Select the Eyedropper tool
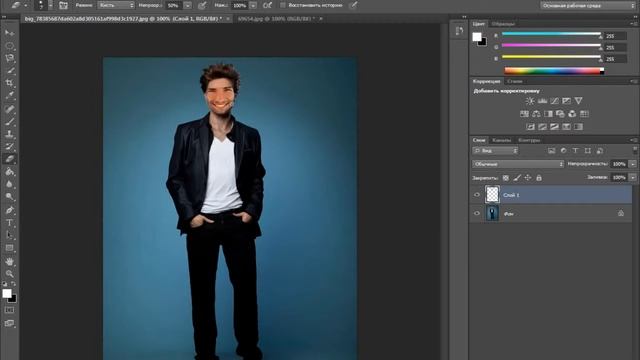This screenshot has width=640, height=360. [x=9, y=96]
